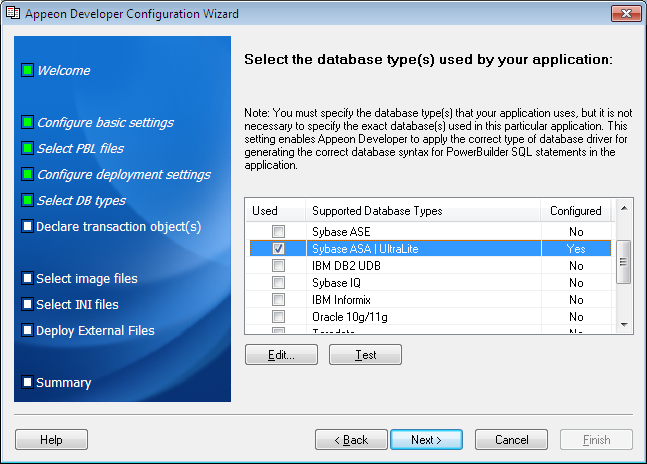Check the Sybase IQ checkbox
This screenshot has width=647, height=464.
coord(279,283)
